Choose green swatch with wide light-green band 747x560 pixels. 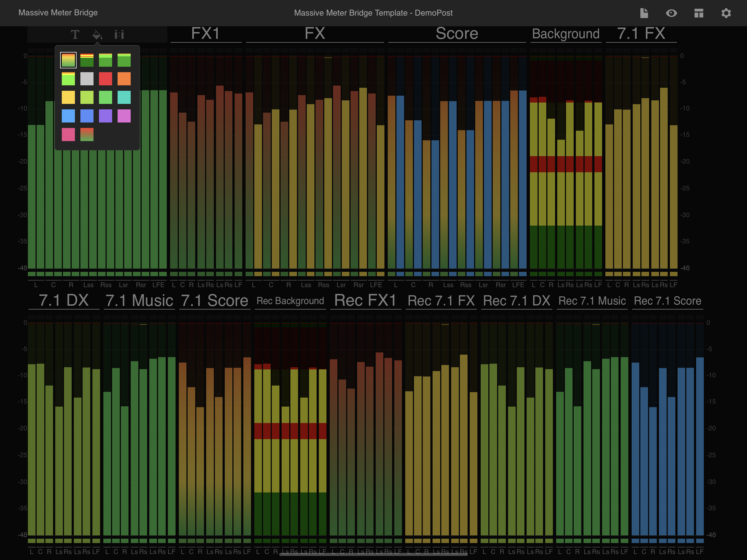tap(105, 60)
